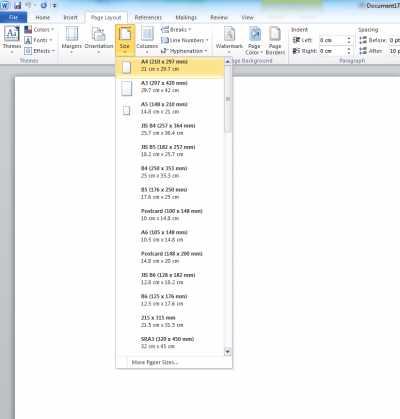Open the Page Borders icon
The width and height of the screenshot is (400, 419).
275,34
